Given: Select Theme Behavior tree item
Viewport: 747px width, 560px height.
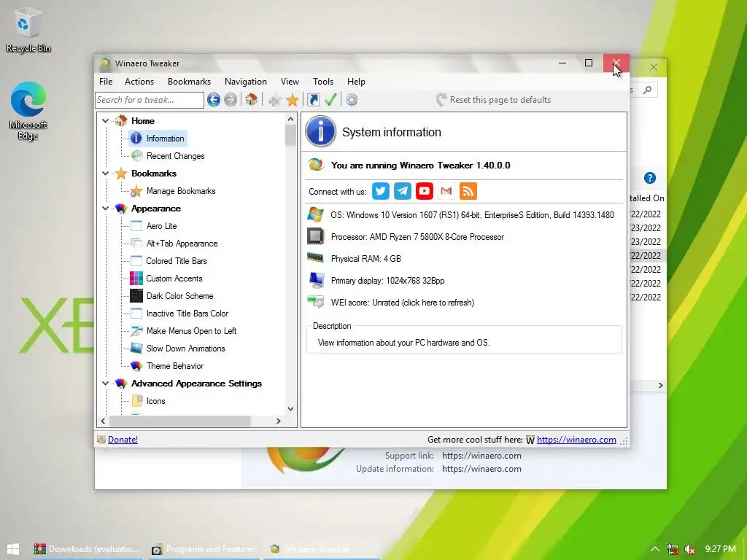Looking at the screenshot, I should pos(175,366).
